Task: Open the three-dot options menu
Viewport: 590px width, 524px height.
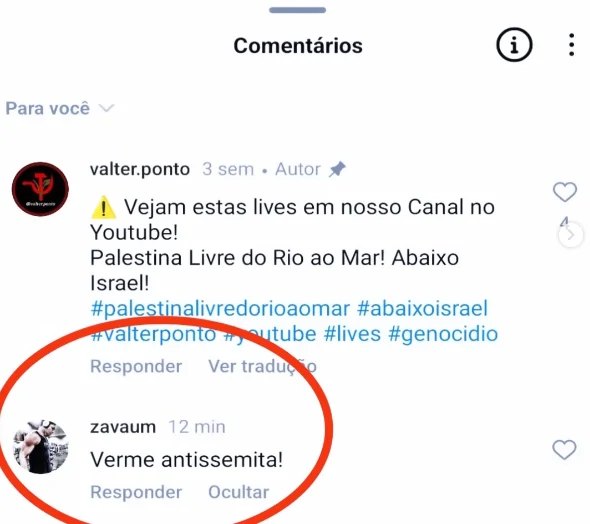Action: click(571, 45)
